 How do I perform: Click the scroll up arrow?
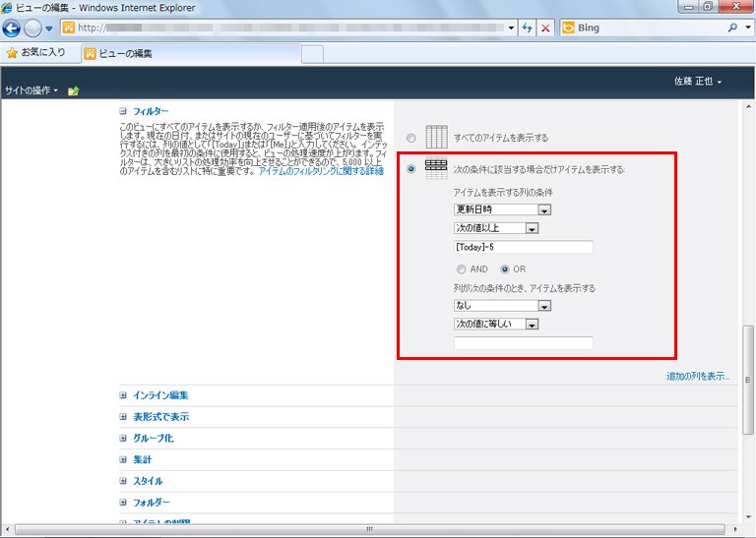coord(748,106)
